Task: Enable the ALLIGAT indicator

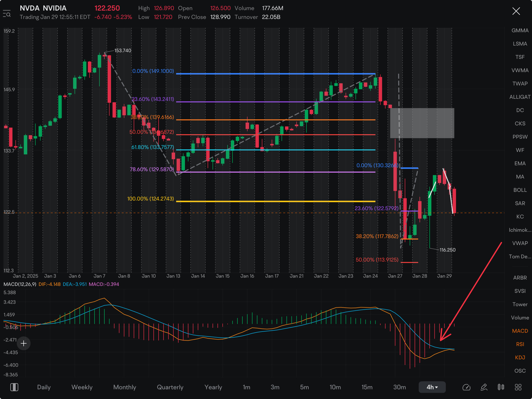Action: coord(520,97)
